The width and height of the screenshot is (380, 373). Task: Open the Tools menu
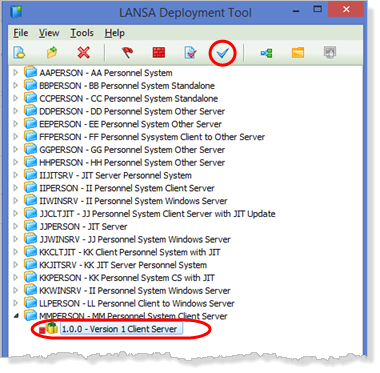tap(82, 33)
